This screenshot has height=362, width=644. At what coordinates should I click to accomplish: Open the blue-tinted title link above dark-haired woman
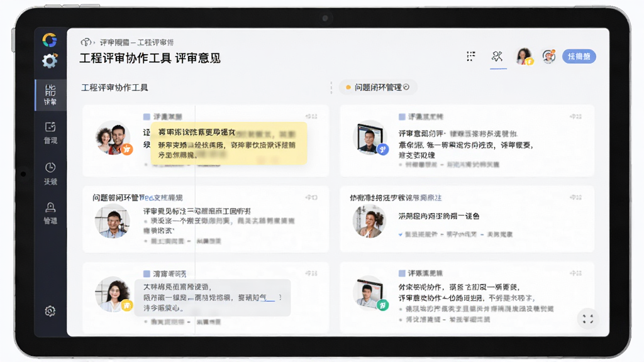[x=396, y=198]
